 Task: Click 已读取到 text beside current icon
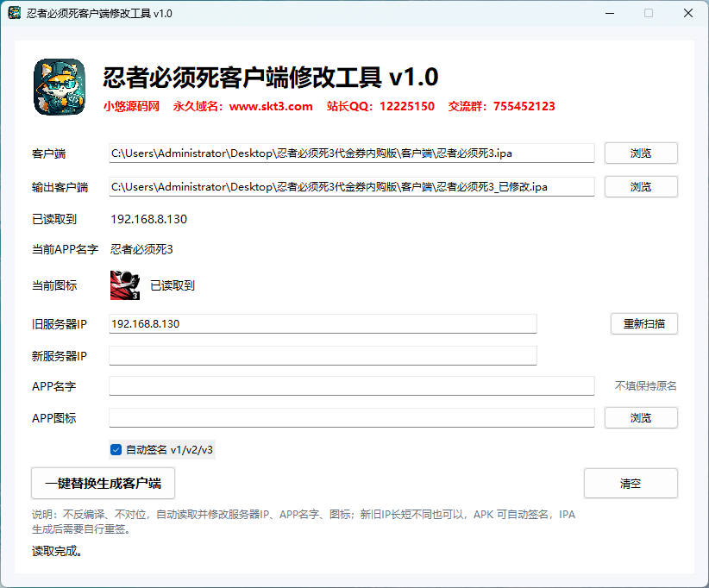[173, 285]
